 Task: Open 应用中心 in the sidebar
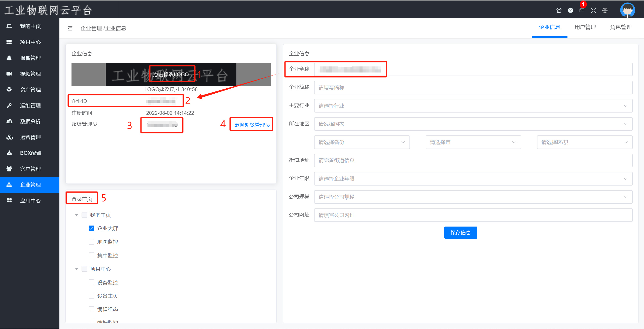[x=30, y=201]
